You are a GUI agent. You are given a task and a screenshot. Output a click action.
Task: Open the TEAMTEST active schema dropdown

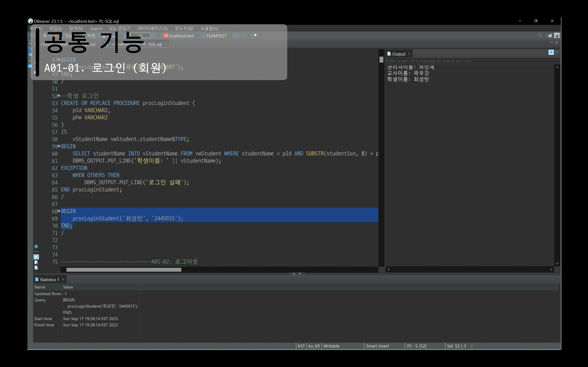coord(216,36)
